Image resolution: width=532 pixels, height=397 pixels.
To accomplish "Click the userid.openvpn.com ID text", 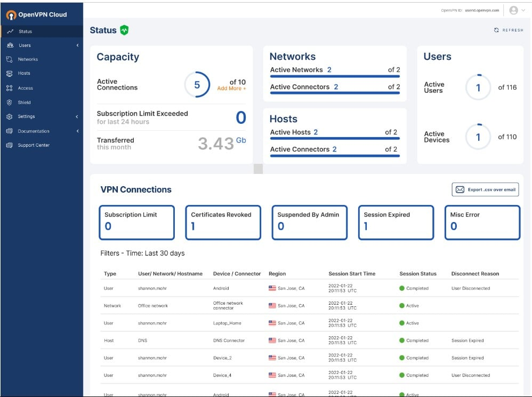I will tap(482, 11).
